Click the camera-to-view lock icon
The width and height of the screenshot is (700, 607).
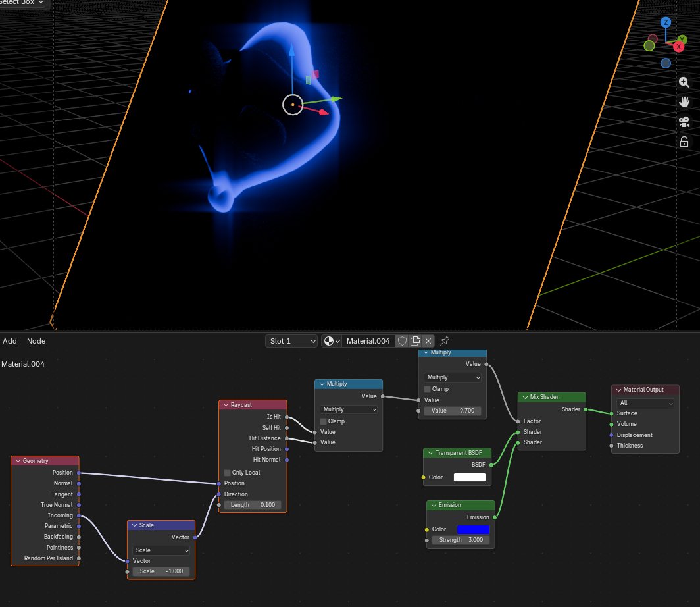(x=684, y=142)
